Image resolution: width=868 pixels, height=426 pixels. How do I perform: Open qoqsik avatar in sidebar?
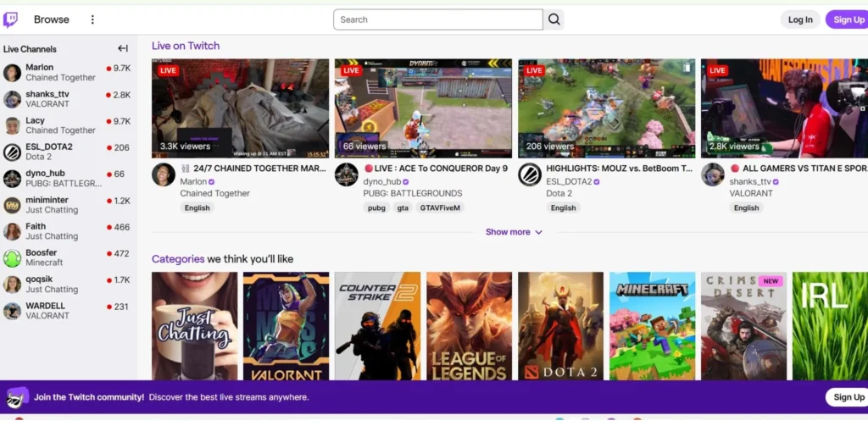(12, 285)
